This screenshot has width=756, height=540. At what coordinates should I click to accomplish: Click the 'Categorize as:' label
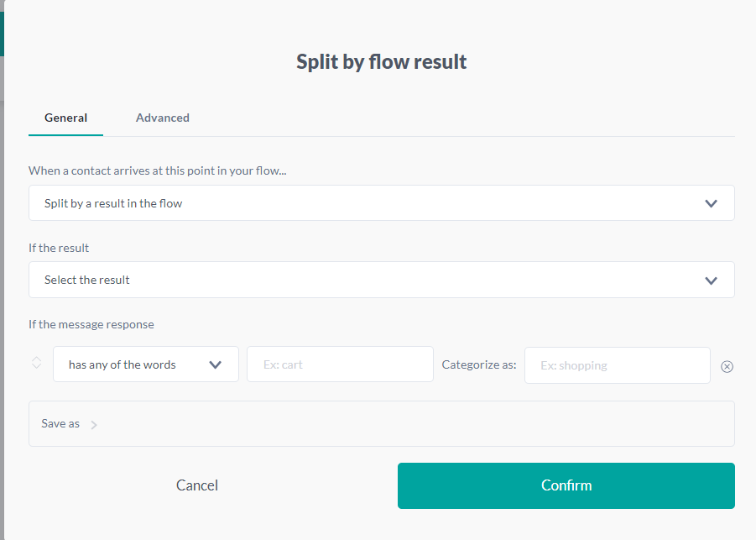479,365
